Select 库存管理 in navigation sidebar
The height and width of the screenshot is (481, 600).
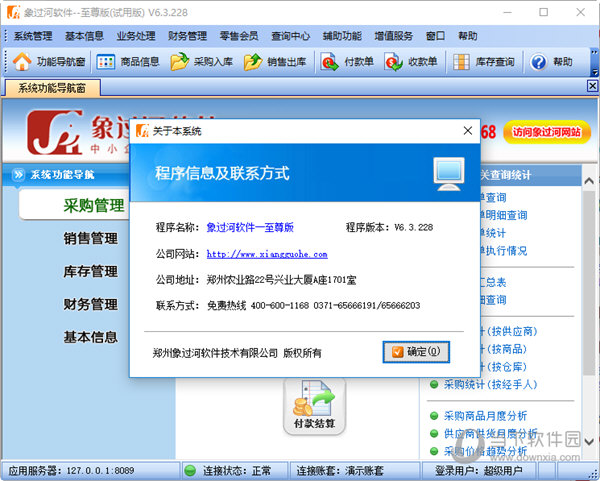91,271
